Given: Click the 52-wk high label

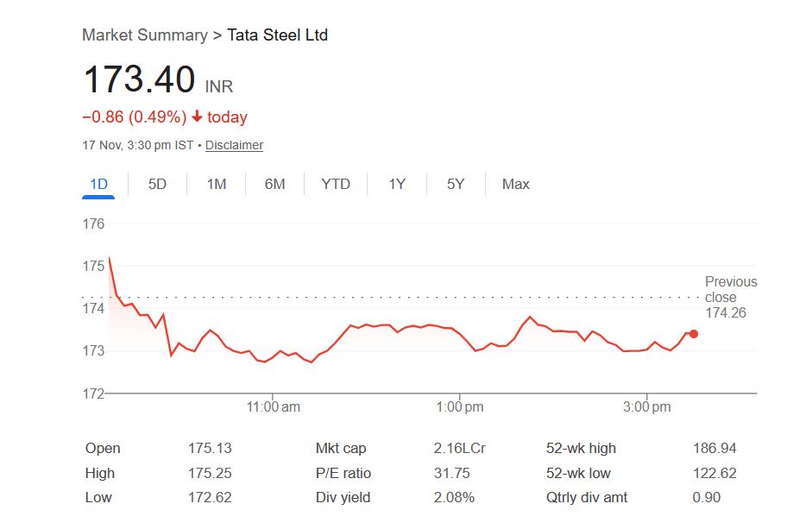Looking at the screenshot, I should (582, 448).
